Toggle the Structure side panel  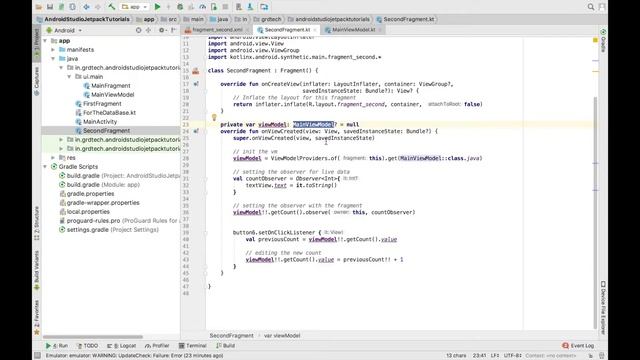point(37,223)
